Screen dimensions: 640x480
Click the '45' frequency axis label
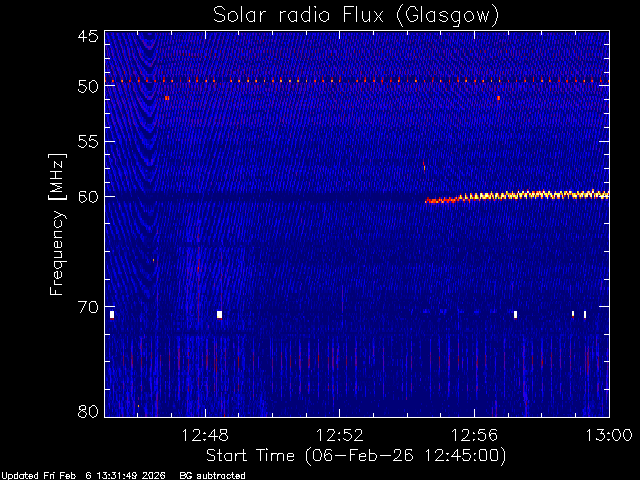[88, 36]
